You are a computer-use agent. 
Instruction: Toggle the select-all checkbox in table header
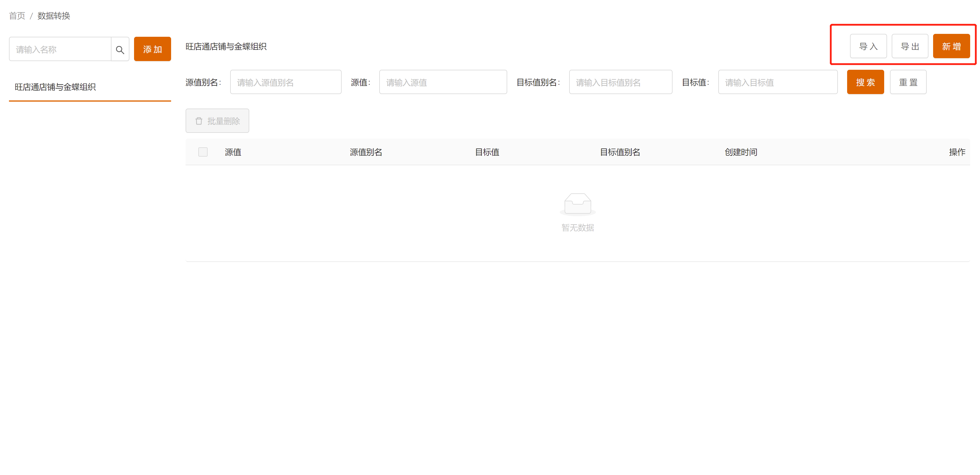(x=203, y=152)
